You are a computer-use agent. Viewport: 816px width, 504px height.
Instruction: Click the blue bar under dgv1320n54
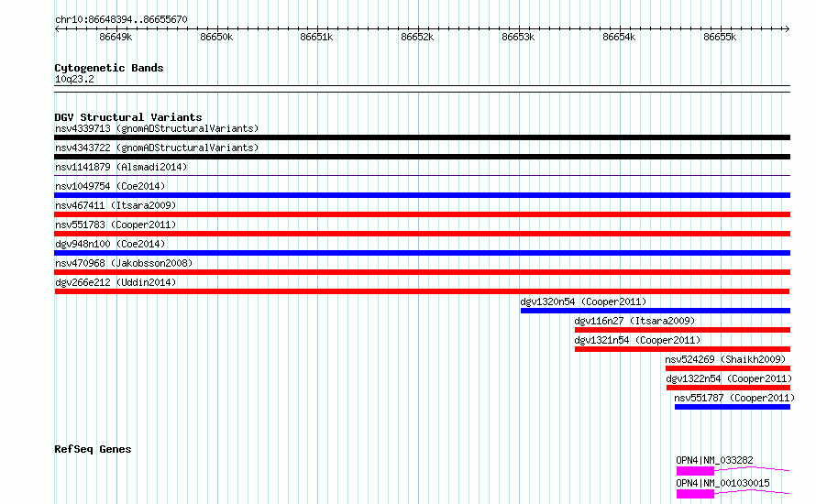[x=656, y=311]
